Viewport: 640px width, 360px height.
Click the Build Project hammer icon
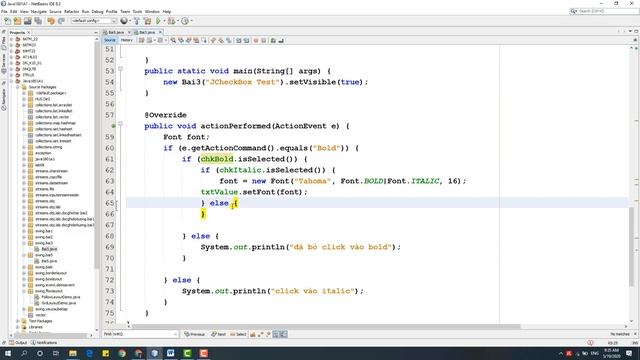tap(137, 21)
